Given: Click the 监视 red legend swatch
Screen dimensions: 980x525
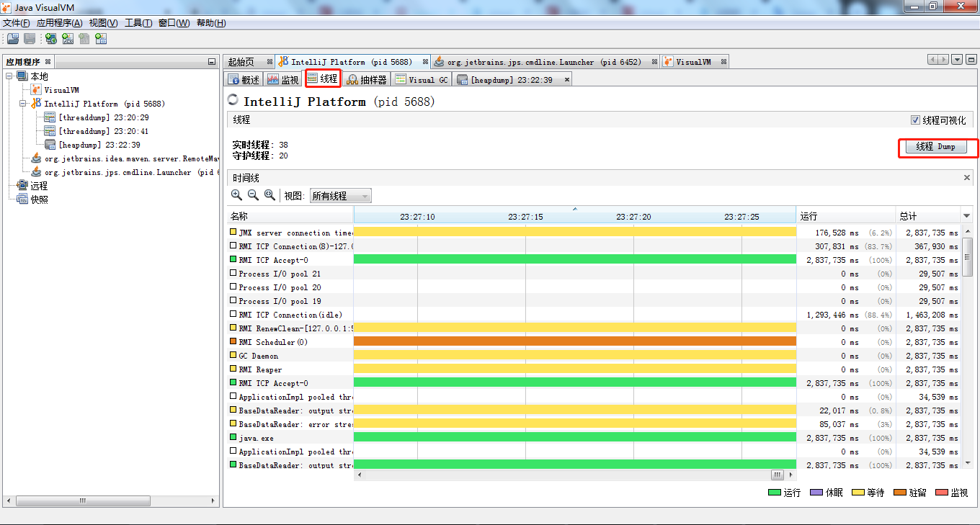Looking at the screenshot, I should click(942, 493).
